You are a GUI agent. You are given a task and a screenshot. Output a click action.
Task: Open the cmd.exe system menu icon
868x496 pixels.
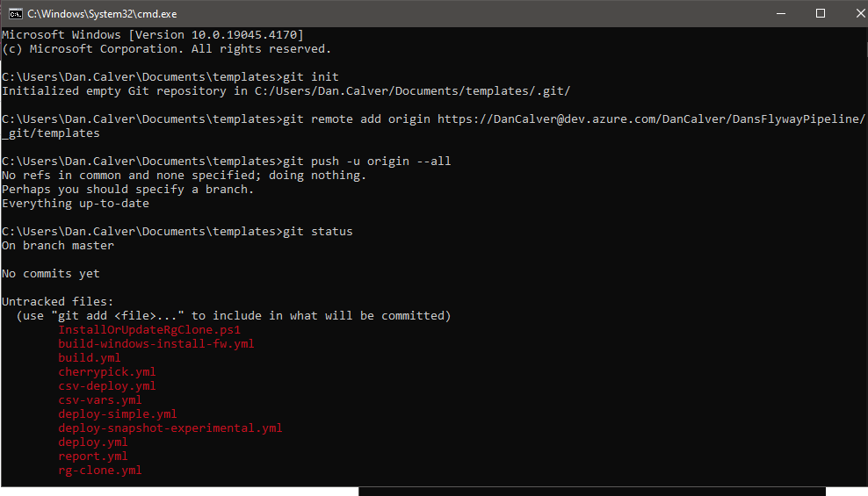coord(16,14)
